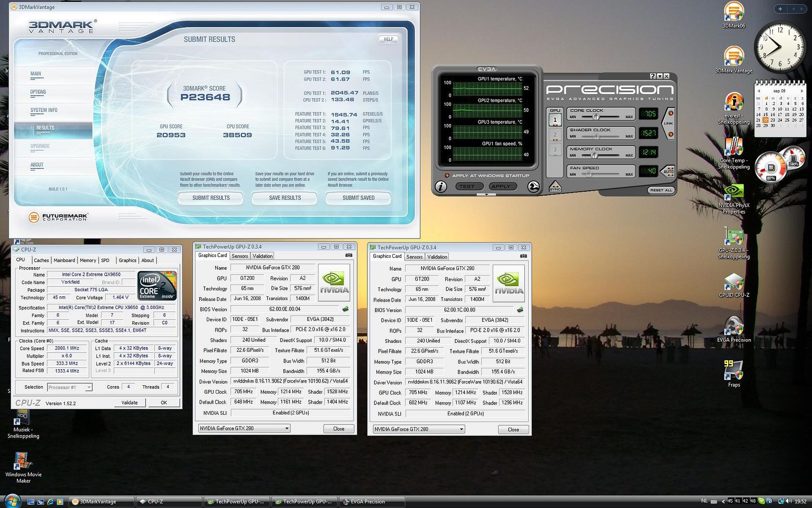Viewport: 812px width, 508px height.
Task: Click the camera icon in the right GPU-Z window
Action: click(523, 256)
